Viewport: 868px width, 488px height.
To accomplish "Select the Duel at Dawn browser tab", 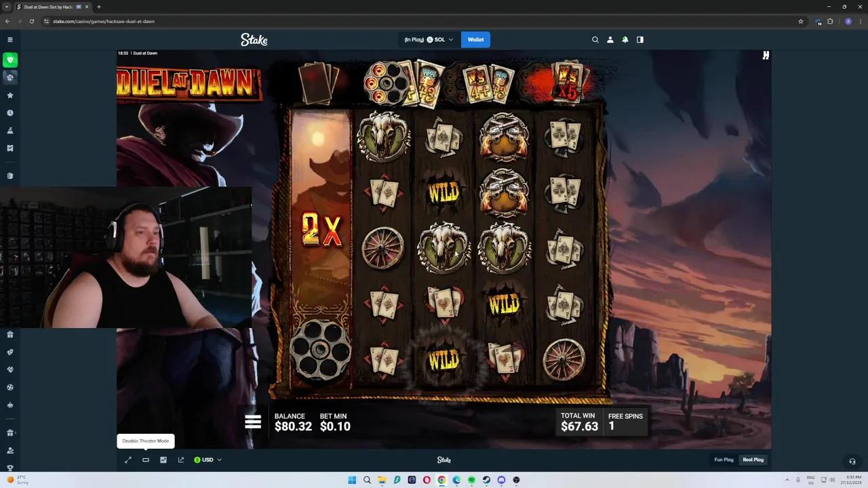I will [51, 7].
